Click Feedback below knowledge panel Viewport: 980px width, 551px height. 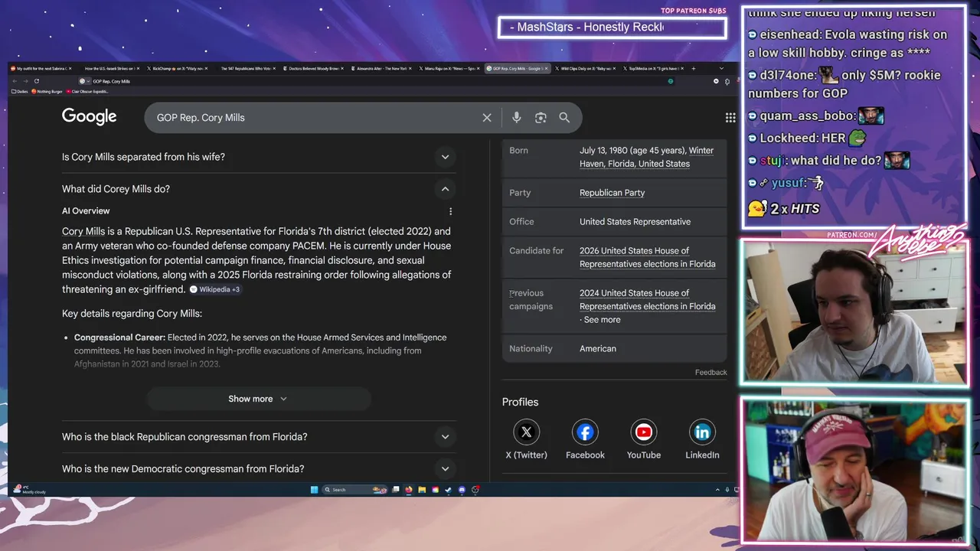(x=710, y=373)
